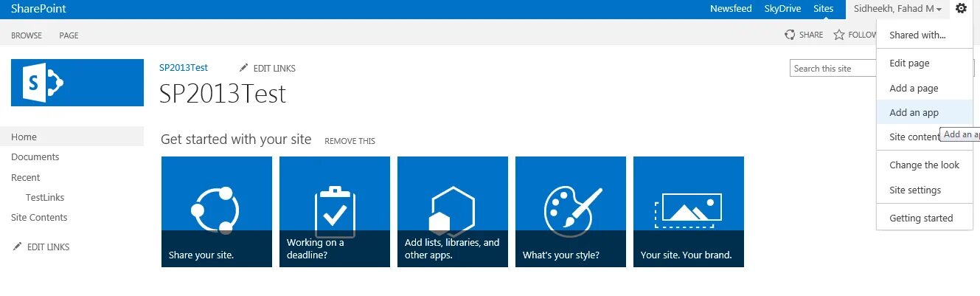Viewport: 980px width, 296px height.
Task: Click pencil icon beside top EDIT LINKS
Action: (244, 68)
